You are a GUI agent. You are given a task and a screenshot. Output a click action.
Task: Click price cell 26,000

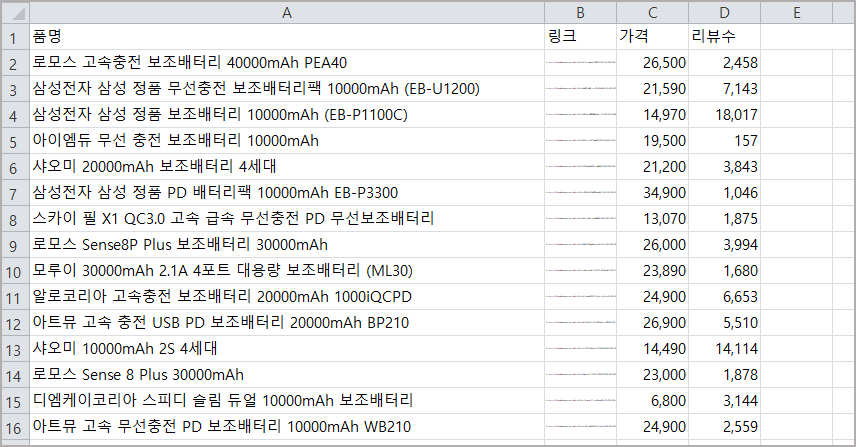pyautogui.click(x=652, y=245)
